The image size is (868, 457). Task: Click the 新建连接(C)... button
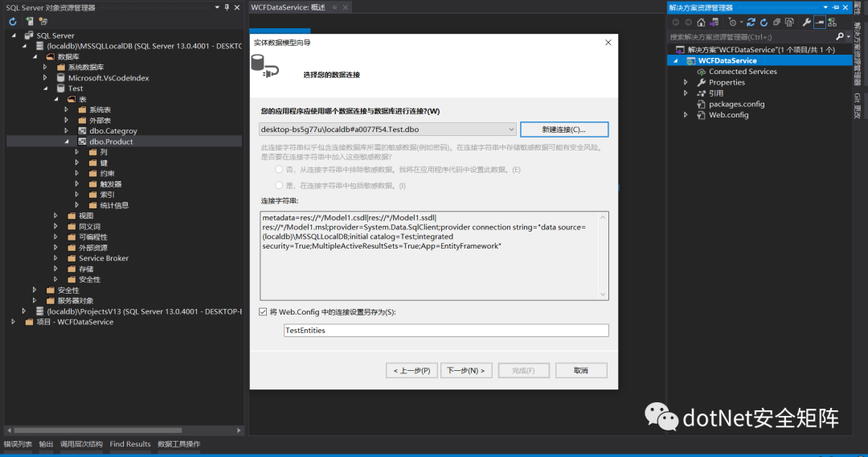[564, 129]
